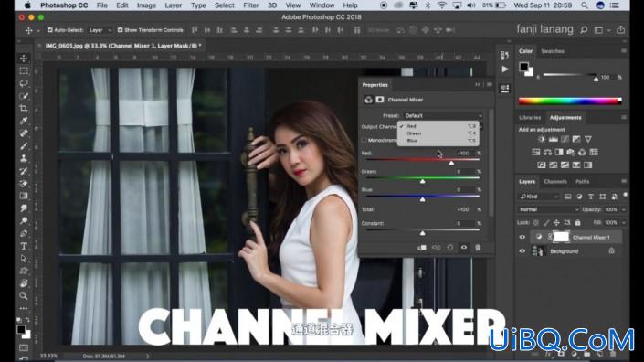This screenshot has height=362, width=644.
Task: Open macOS Spotlight search icon
Action: coord(584,5)
